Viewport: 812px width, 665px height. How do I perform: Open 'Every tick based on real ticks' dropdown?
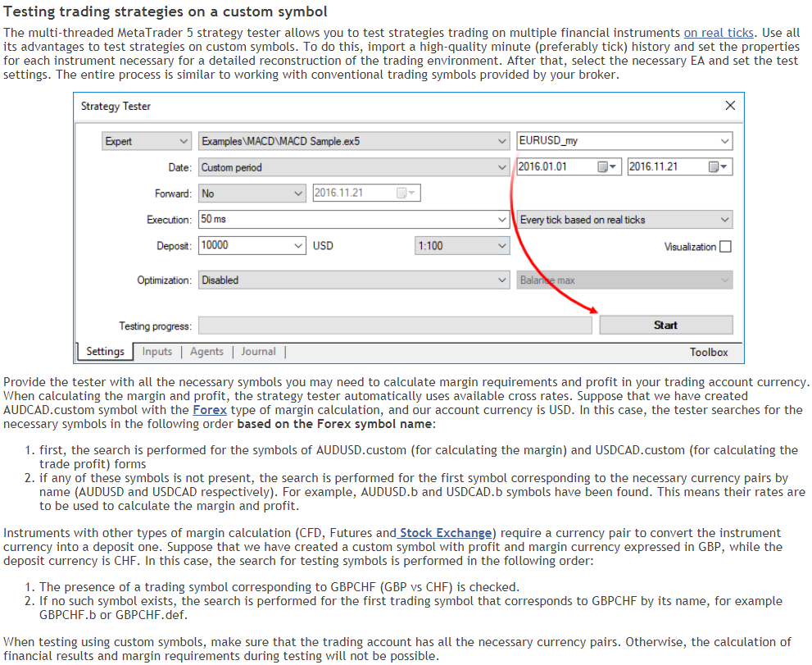point(624,220)
